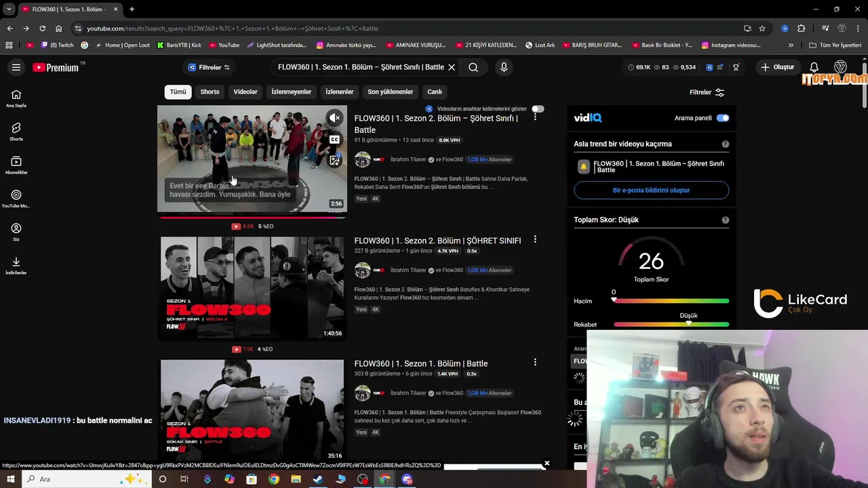
Task: Expand hidden bookmarks chevron
Action: [x=791, y=45]
